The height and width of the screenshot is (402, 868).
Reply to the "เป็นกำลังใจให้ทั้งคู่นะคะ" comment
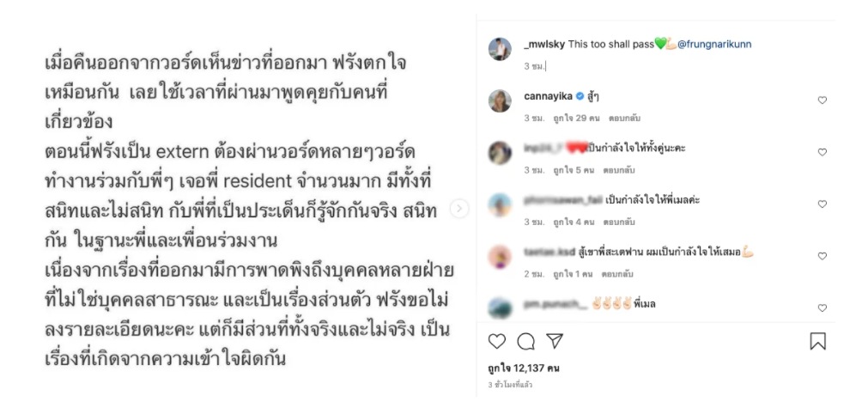click(x=619, y=171)
